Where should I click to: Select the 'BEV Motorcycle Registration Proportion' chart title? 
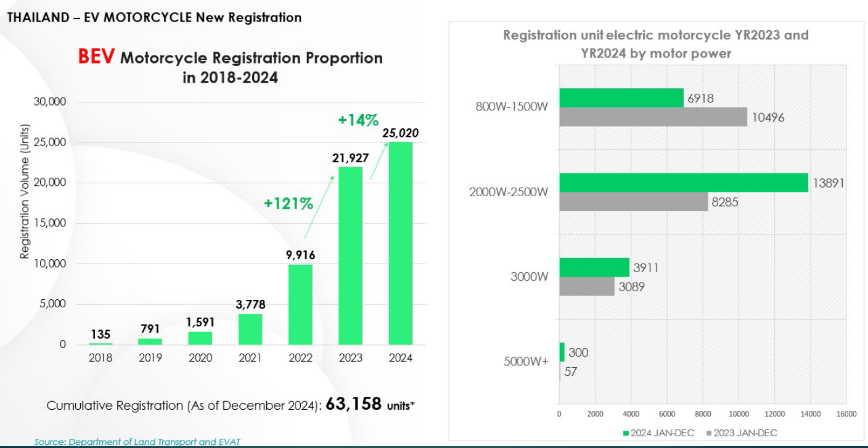pos(230,67)
